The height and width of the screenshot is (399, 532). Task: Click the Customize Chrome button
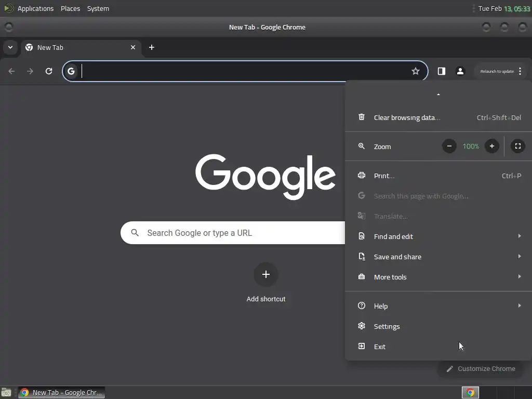tap(481, 369)
